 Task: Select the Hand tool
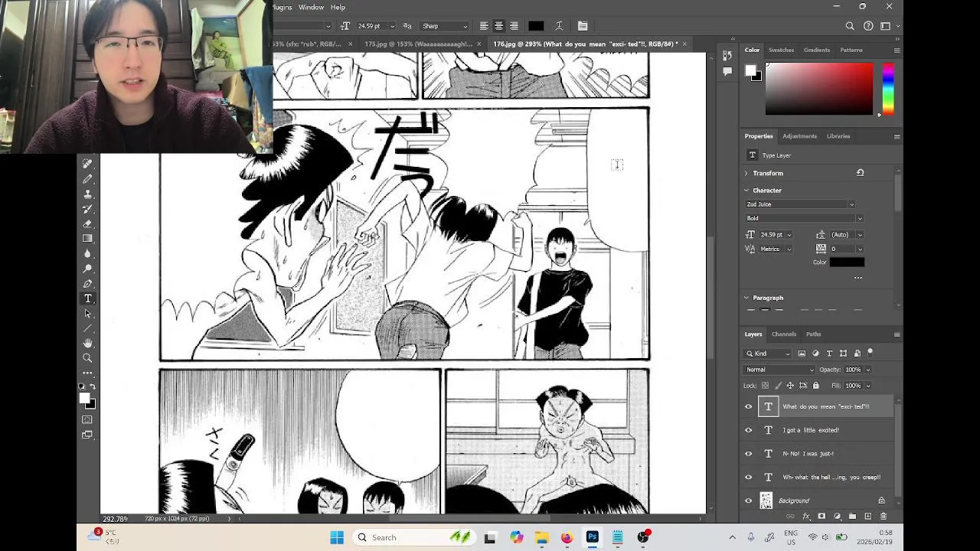[x=87, y=343]
